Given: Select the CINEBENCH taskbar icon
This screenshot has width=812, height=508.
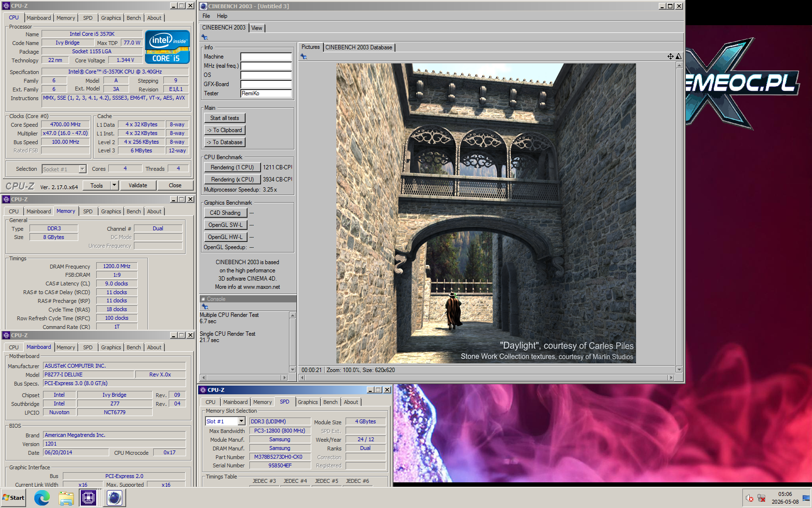Looking at the screenshot, I should (115, 498).
